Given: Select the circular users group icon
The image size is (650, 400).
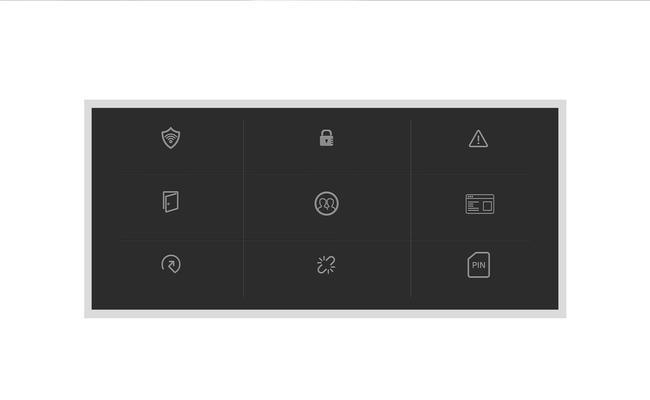Looking at the screenshot, I should [326, 204].
